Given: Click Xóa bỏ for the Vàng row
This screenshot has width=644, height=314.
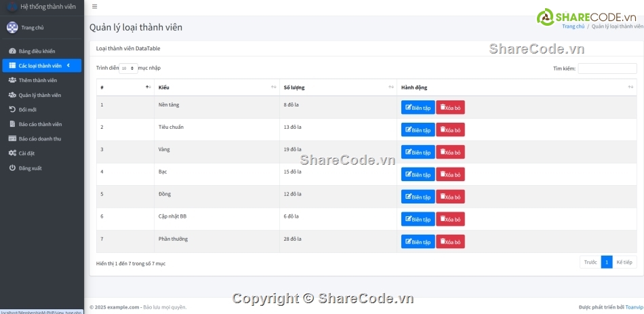Looking at the screenshot, I should (450, 153).
